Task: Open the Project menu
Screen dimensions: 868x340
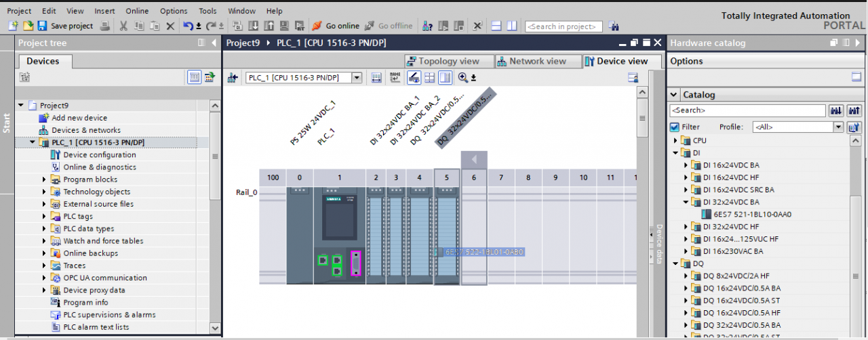Action: point(19,11)
